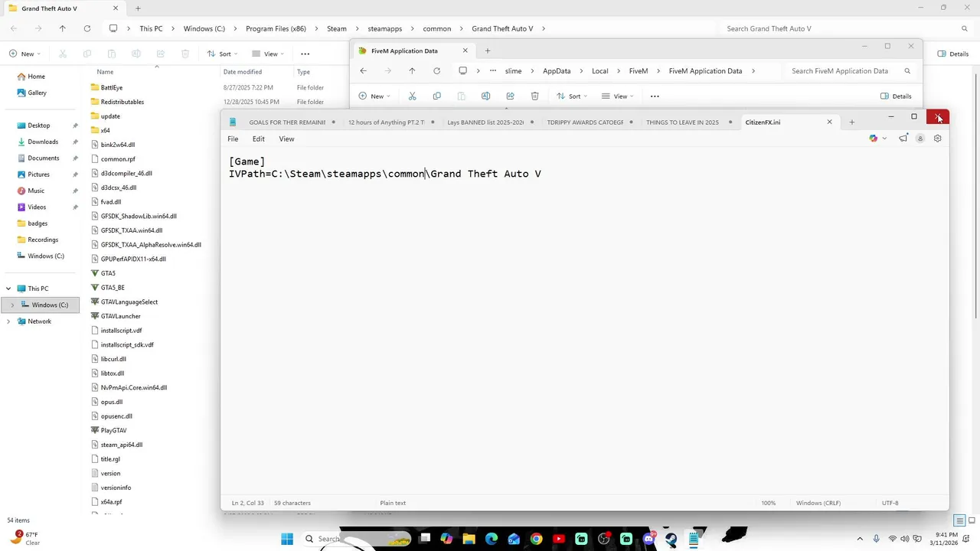Open the Windows Start menu
The height and width of the screenshot is (551, 980).
coord(287,539)
